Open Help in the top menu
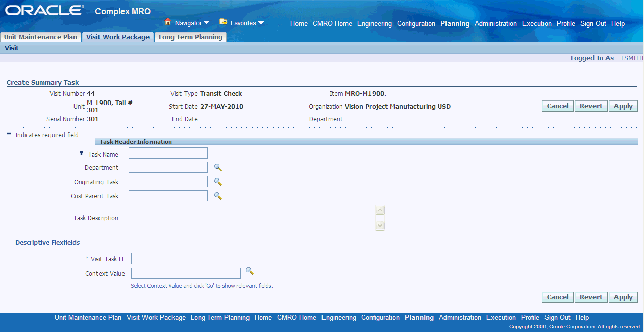This screenshot has height=332, width=644. pos(618,24)
